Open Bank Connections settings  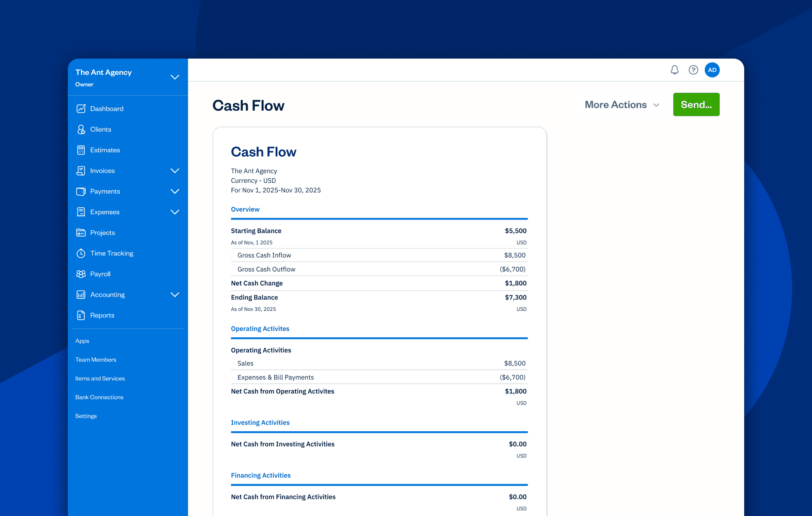pos(99,397)
